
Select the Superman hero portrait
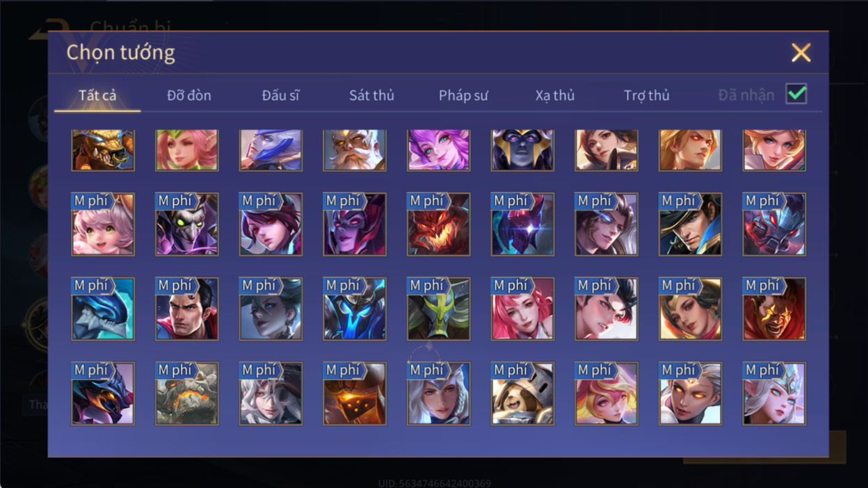tap(187, 309)
